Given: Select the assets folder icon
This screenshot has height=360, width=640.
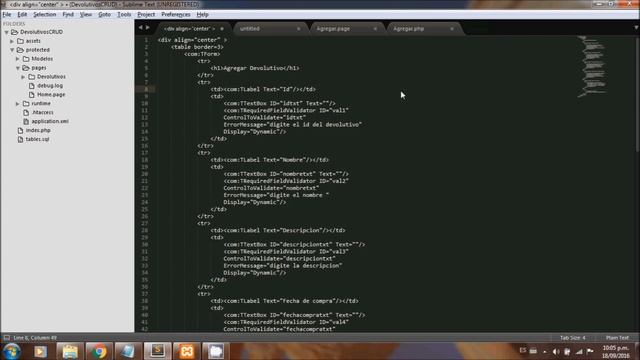Looking at the screenshot, I should (20, 41).
